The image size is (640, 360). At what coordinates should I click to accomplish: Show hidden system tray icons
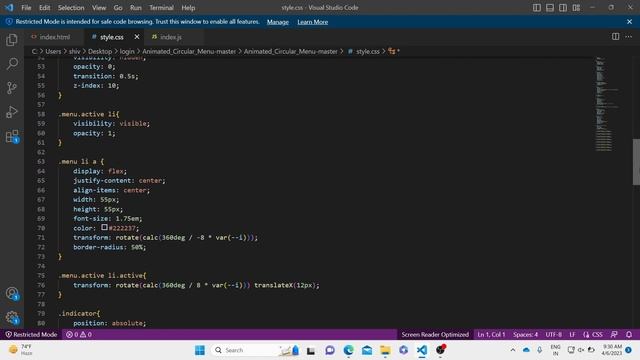513,350
